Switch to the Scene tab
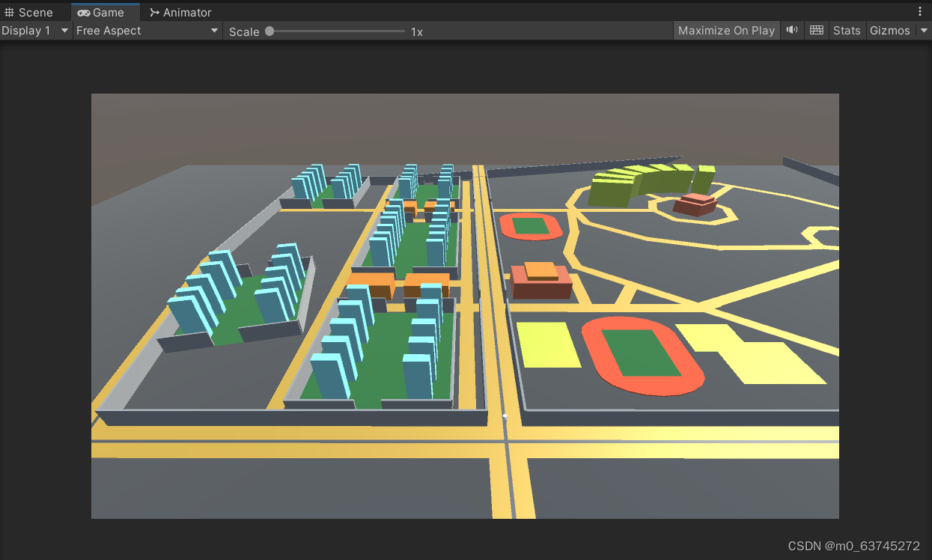The image size is (932, 560). (x=30, y=12)
